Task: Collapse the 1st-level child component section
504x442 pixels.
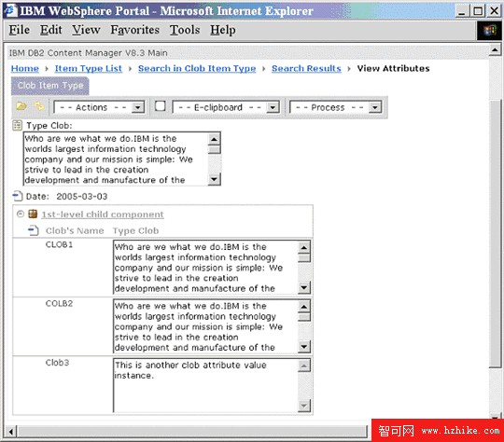Action: tap(21, 214)
